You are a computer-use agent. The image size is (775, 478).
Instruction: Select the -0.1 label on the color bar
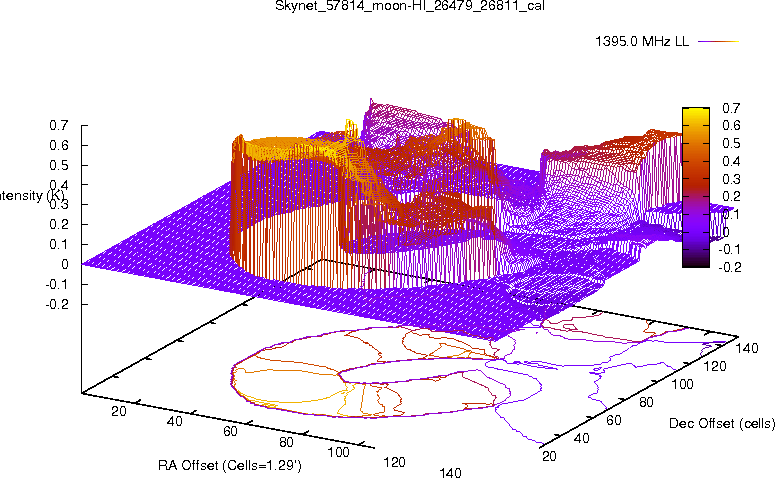pyautogui.click(x=730, y=250)
